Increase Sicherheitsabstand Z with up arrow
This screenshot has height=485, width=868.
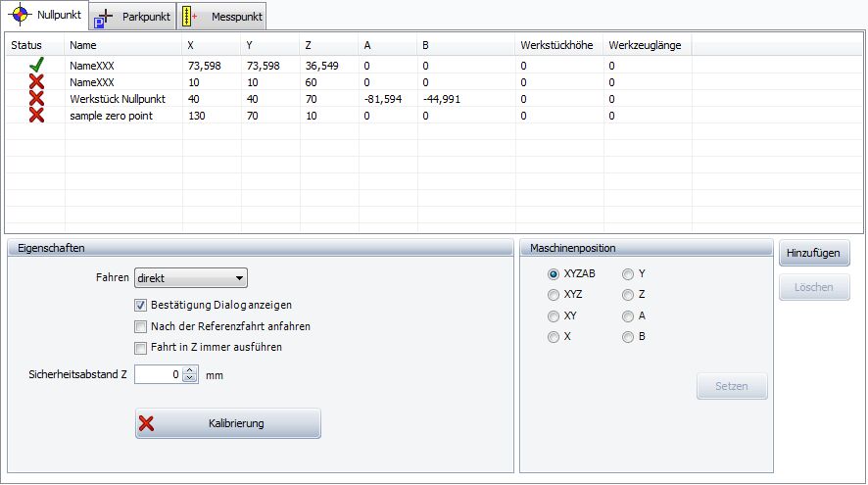tap(190, 369)
